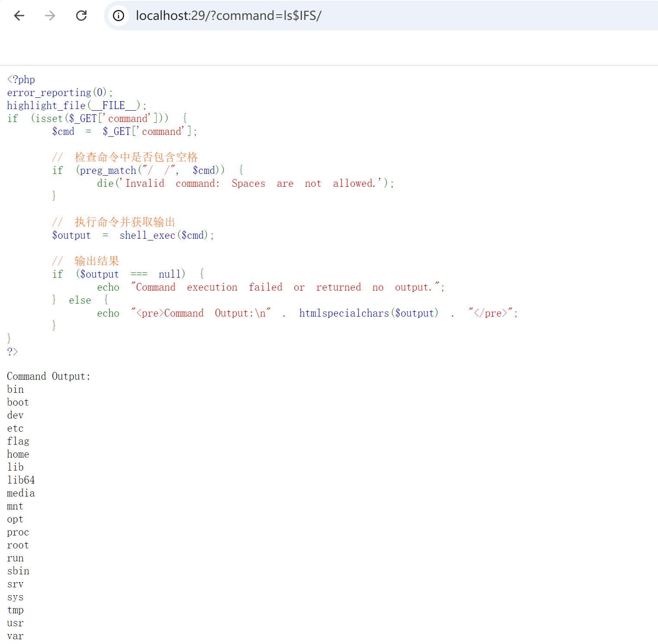Image resolution: width=658 pixels, height=644 pixels.
Task: Click the 'srv' entry in output
Action: click(15, 584)
